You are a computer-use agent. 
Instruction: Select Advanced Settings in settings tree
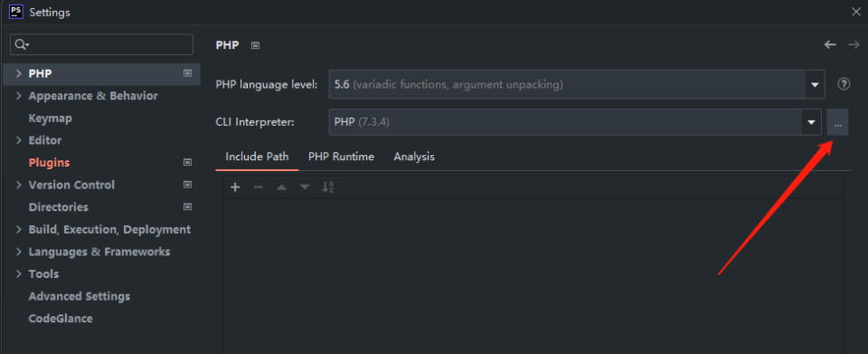[80, 296]
